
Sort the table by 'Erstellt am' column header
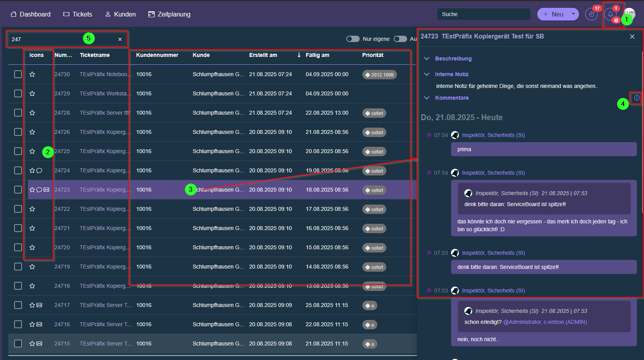click(x=263, y=55)
